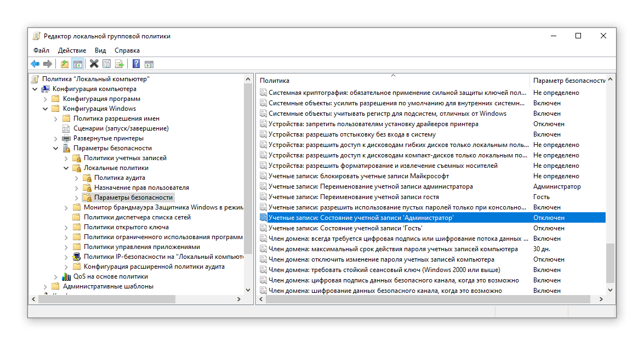Click the tree pane's vertical scrollbar down arrow

[248, 290]
